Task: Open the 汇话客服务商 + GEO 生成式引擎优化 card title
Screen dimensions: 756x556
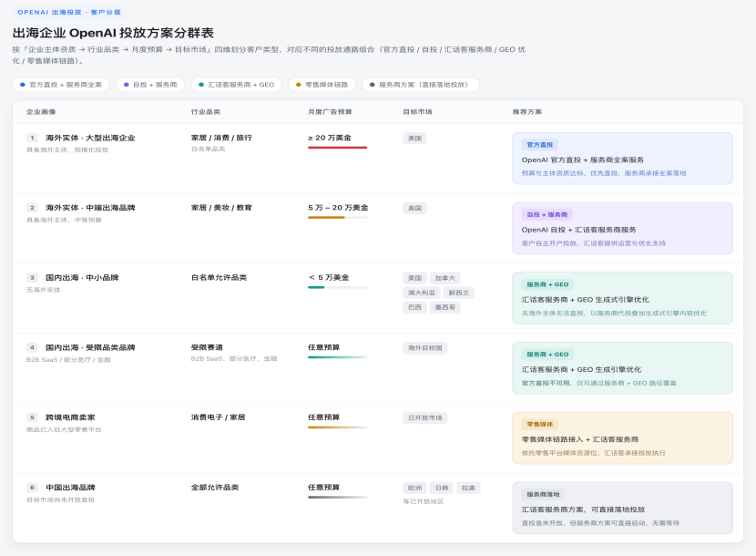Action: [x=585, y=300]
